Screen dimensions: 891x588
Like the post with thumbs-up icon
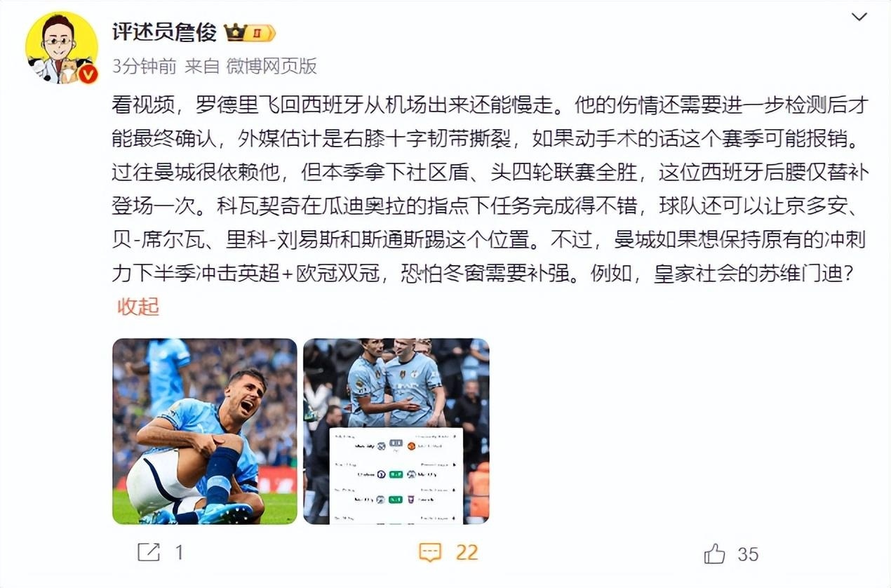714,554
